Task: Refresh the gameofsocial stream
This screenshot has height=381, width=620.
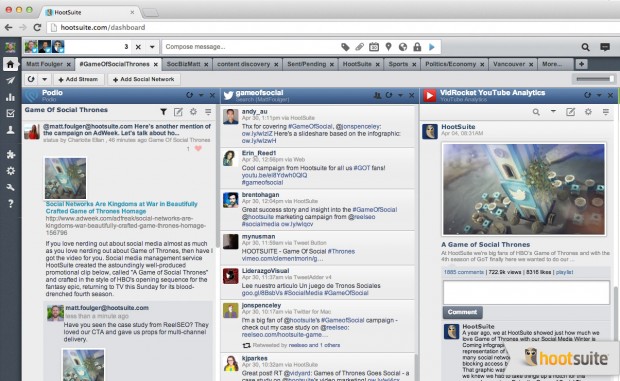Action: click(389, 95)
